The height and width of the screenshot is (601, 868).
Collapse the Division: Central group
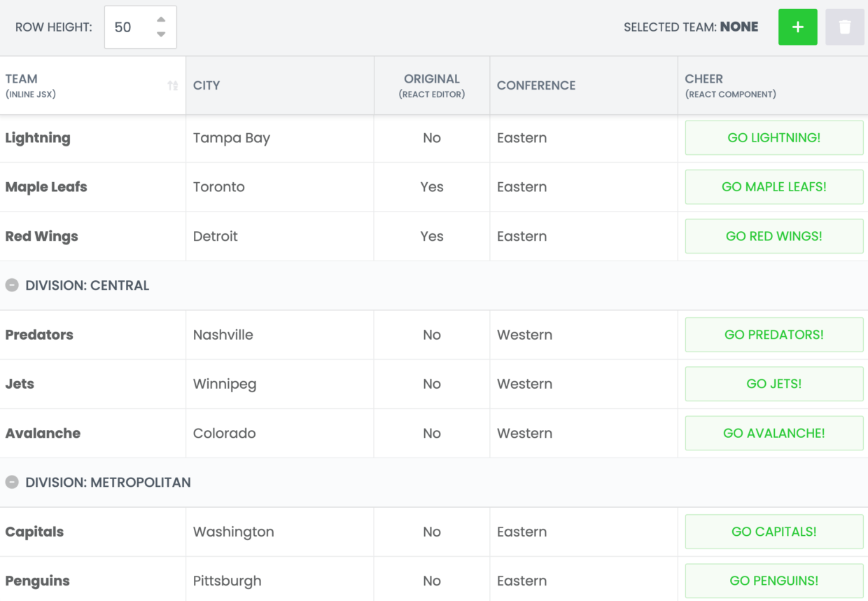pos(12,285)
